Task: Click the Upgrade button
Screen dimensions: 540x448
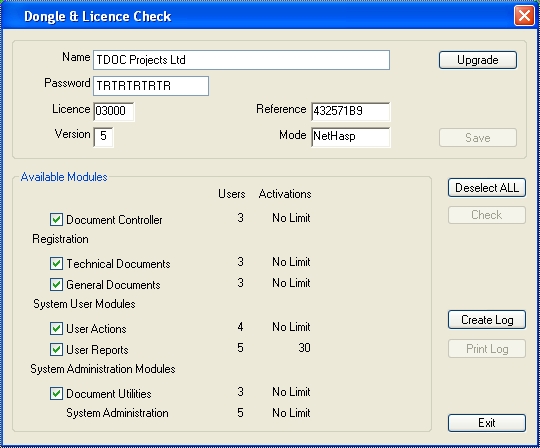Action: (478, 60)
